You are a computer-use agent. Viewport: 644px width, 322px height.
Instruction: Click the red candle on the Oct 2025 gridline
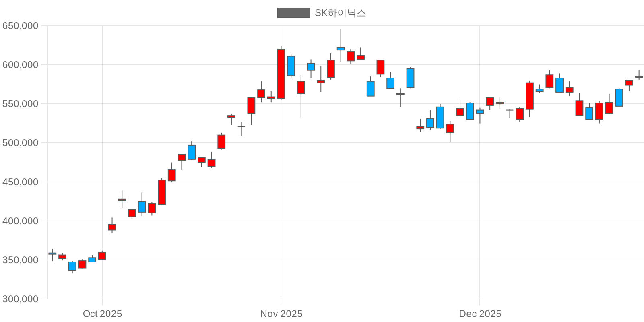(x=102, y=256)
